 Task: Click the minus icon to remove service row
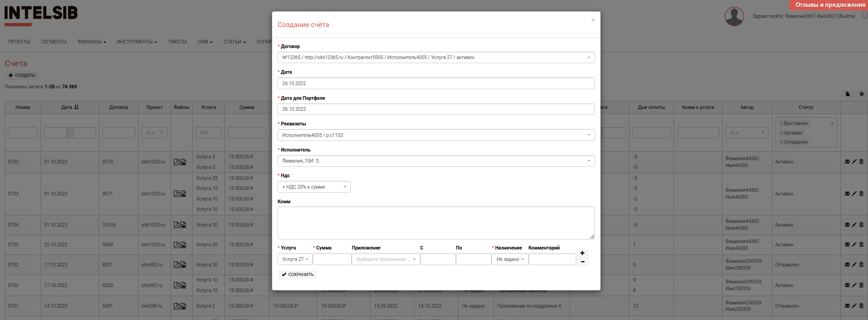582,262
